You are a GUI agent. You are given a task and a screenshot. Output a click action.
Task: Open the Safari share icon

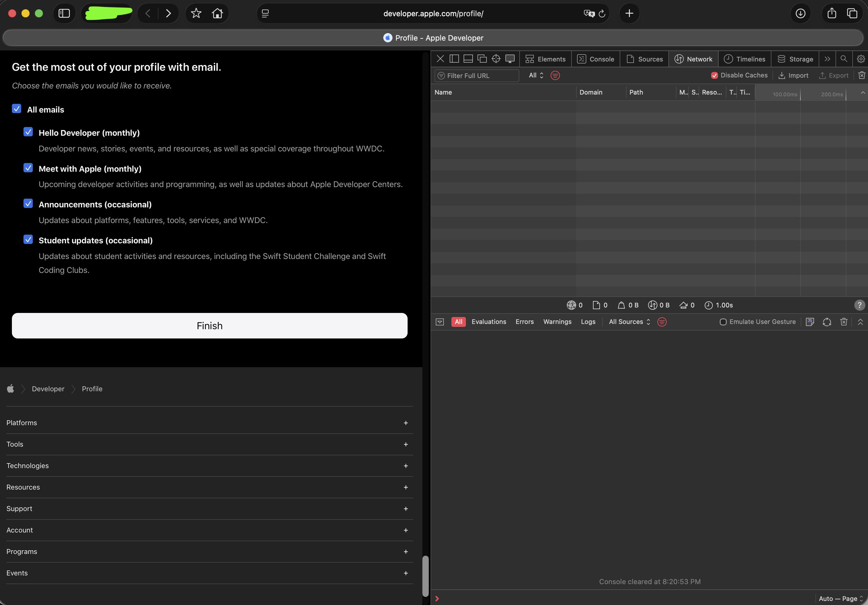(x=832, y=14)
